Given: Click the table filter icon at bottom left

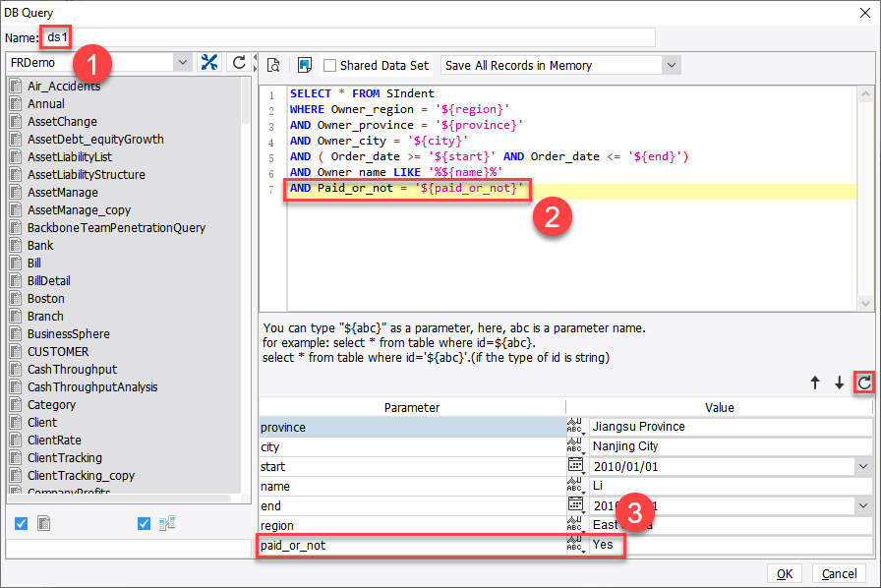Looking at the screenshot, I should coord(44,523).
